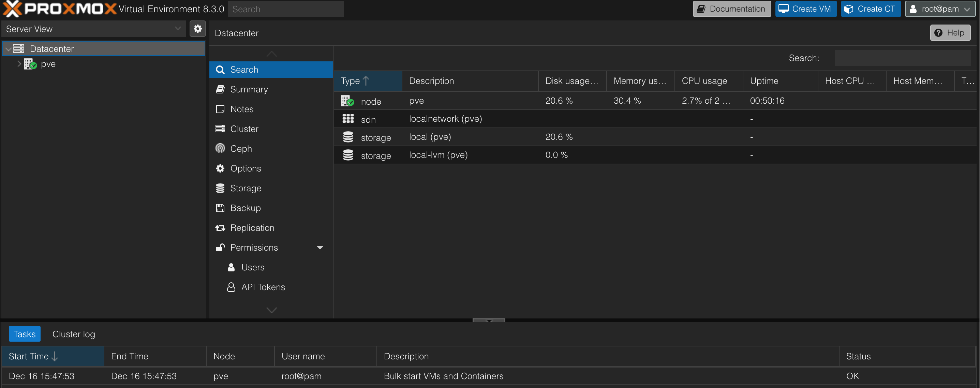
Task: Click the Documentation button
Action: [x=731, y=9]
